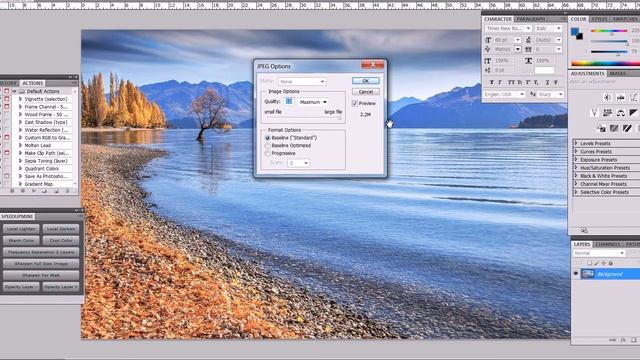Screen dimensions: 640x360
Task: Toggle dialog for Make Clip Path action
Action: tap(7, 153)
